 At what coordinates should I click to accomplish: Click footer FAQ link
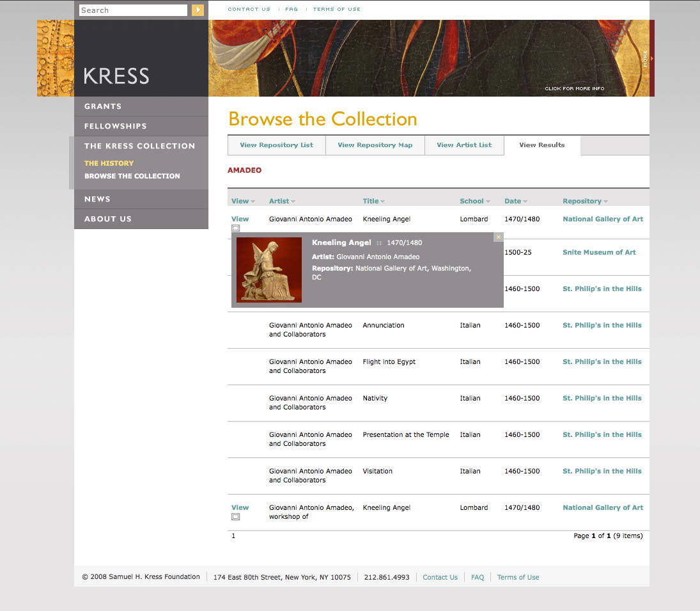(478, 577)
